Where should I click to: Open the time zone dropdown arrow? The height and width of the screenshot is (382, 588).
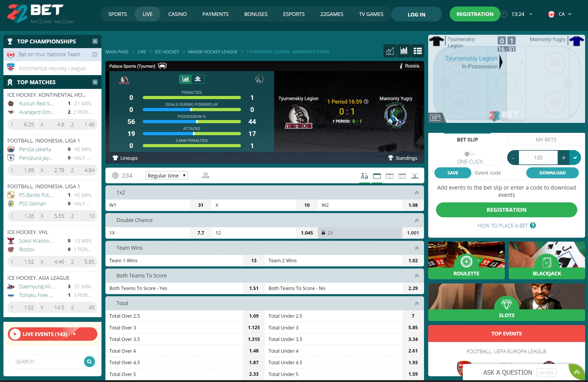click(x=531, y=14)
